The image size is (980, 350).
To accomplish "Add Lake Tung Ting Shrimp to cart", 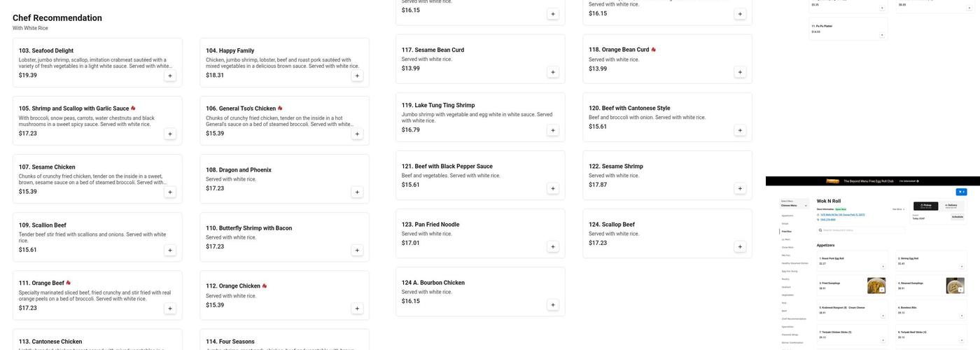I will [x=553, y=130].
